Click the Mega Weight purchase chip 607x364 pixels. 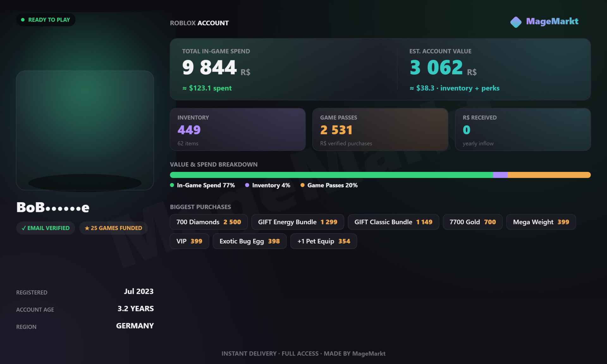click(x=541, y=222)
